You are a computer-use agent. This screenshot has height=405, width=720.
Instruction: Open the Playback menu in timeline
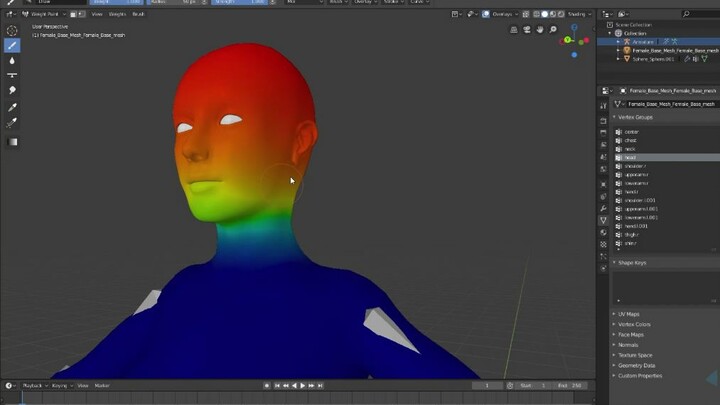click(x=35, y=386)
